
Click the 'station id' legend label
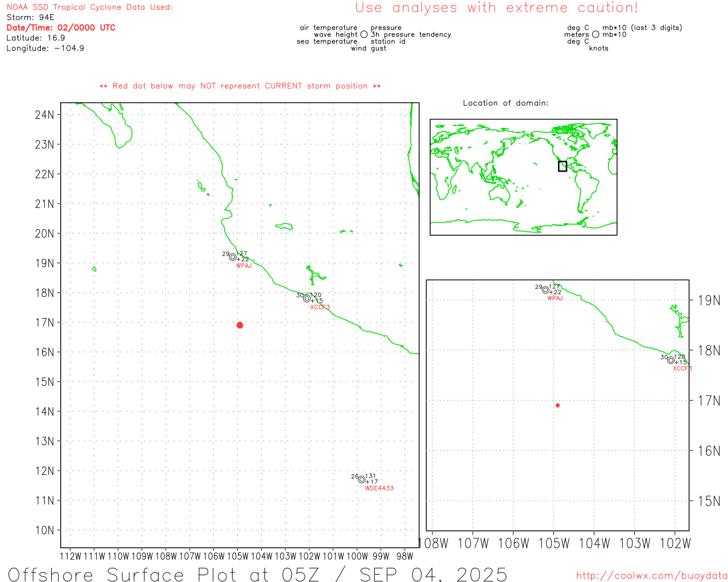tap(388, 41)
